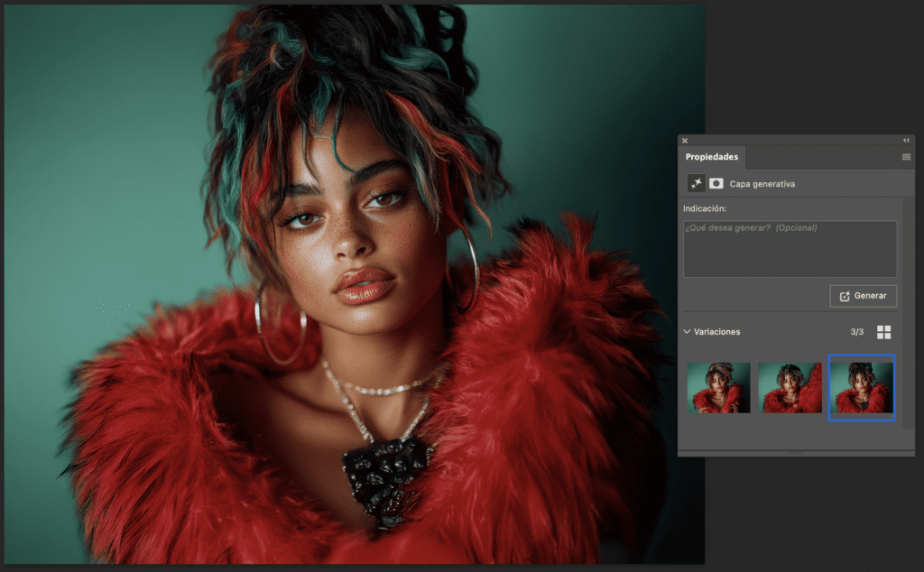The width and height of the screenshot is (924, 572).
Task: Select the second variation thumbnail
Action: (790, 387)
